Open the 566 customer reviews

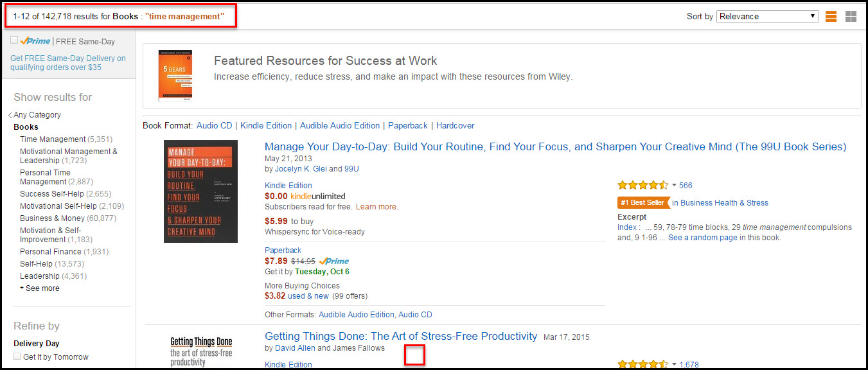click(686, 186)
